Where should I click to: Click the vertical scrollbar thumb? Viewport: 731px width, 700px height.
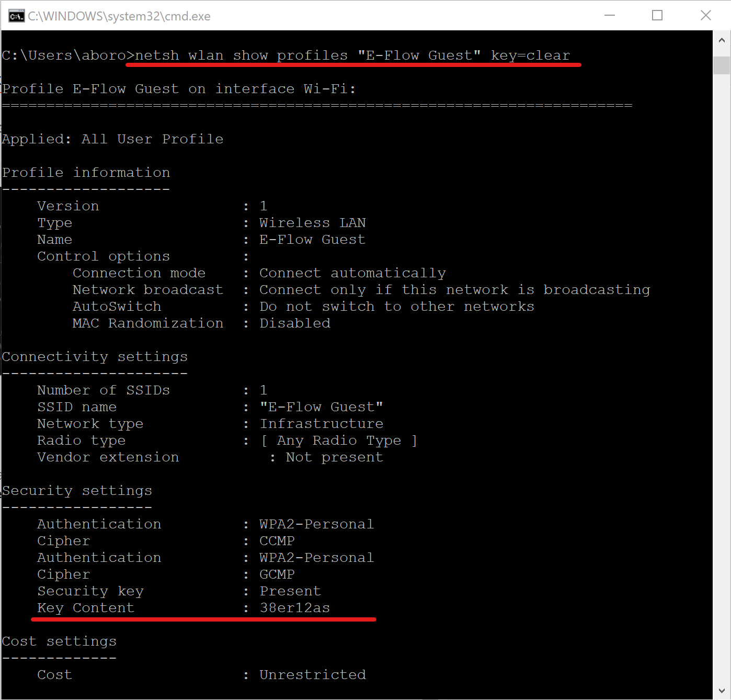(x=722, y=65)
